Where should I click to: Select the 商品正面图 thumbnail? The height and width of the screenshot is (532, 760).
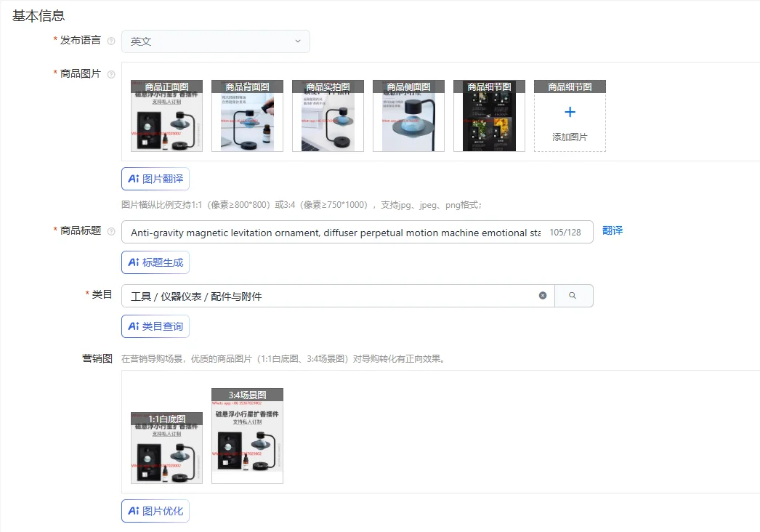click(x=166, y=116)
